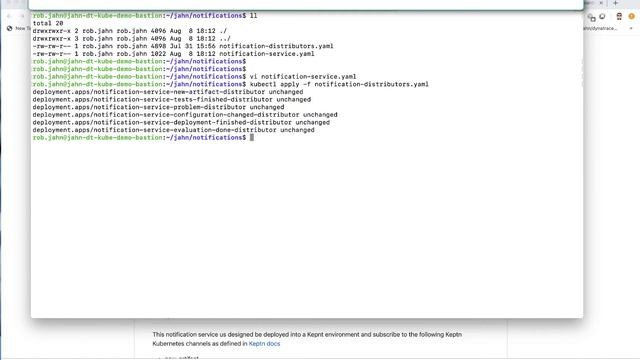Open the dynatrace bookmark in bookmarks bar

coord(600,29)
